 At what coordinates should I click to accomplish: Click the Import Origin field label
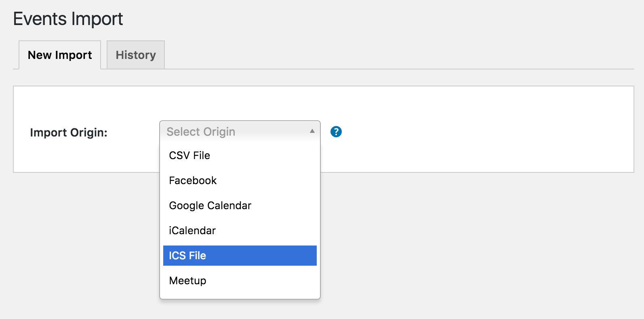[x=69, y=132]
